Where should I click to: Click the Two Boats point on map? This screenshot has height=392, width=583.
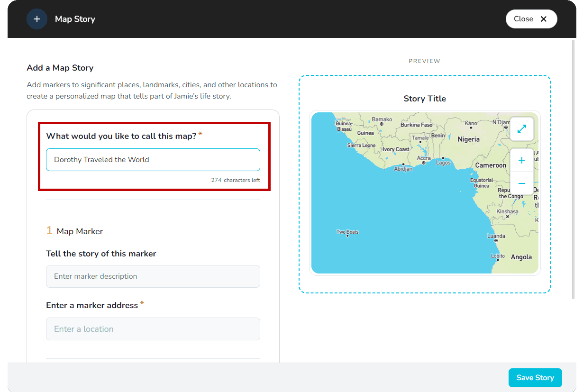click(x=347, y=236)
